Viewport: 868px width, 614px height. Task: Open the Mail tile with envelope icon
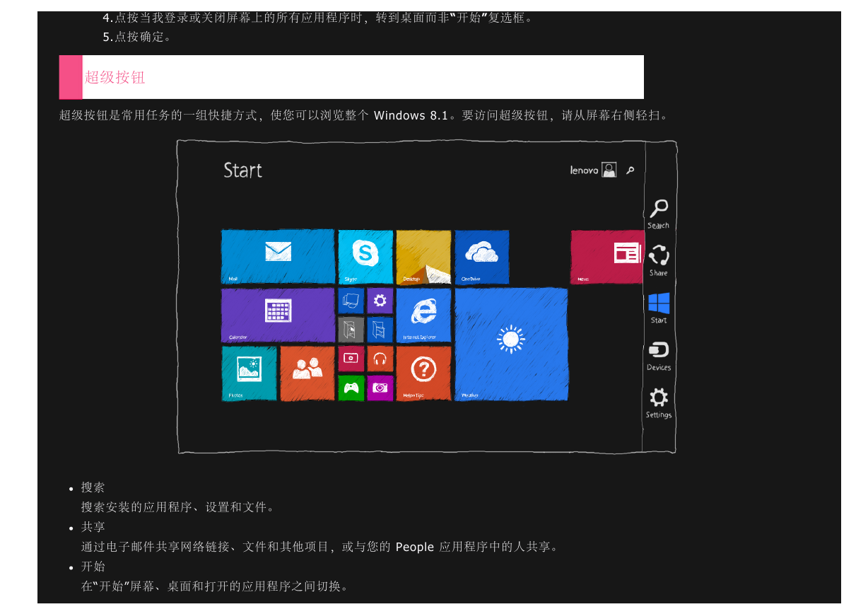(278, 256)
